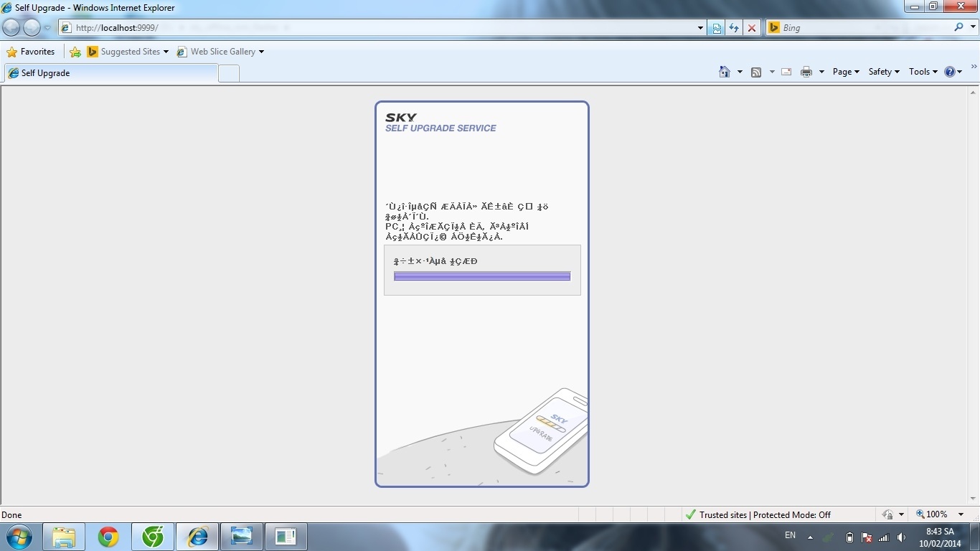
Task: Click the Read Mail envelope icon
Action: click(x=786, y=72)
